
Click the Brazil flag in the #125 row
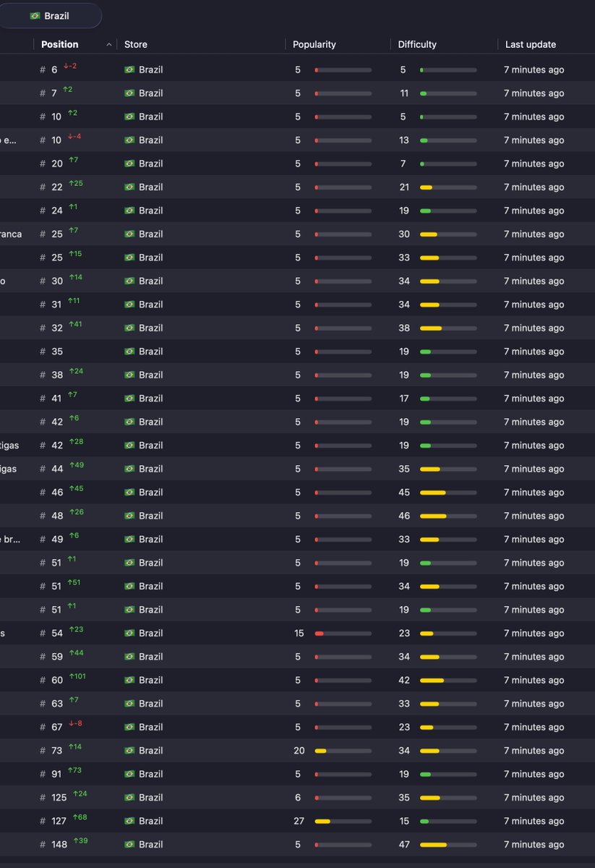point(129,798)
